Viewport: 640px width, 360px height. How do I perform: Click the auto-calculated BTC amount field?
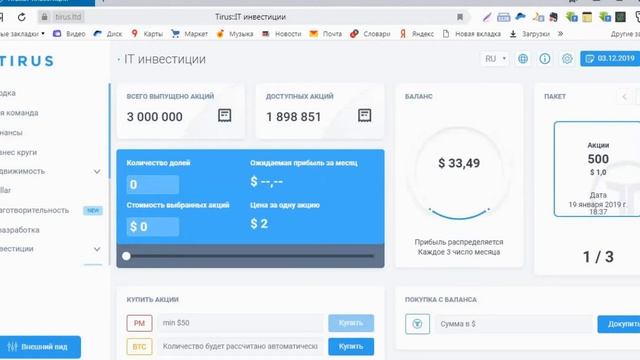point(240,347)
